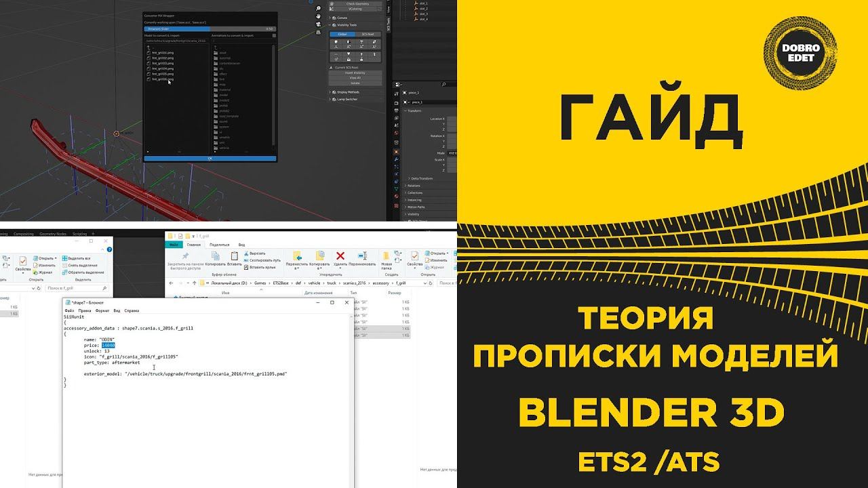Open Главная ribbon tab in Explorer
868x488 pixels.
[194, 244]
